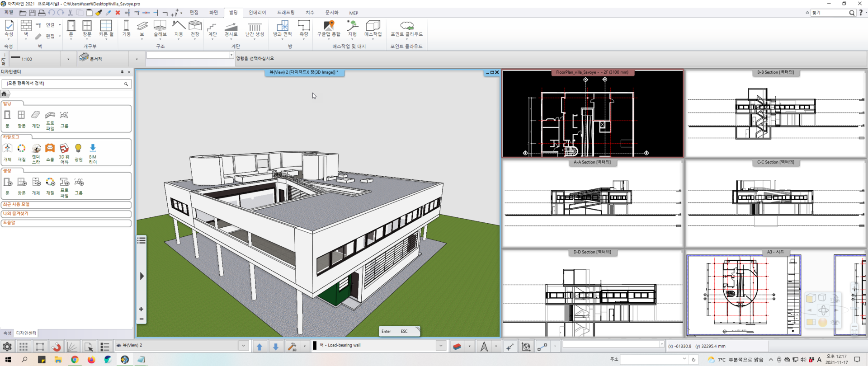Open the 1:100 scale dropdown
Viewport: 868px width, 366px height.
pos(68,59)
